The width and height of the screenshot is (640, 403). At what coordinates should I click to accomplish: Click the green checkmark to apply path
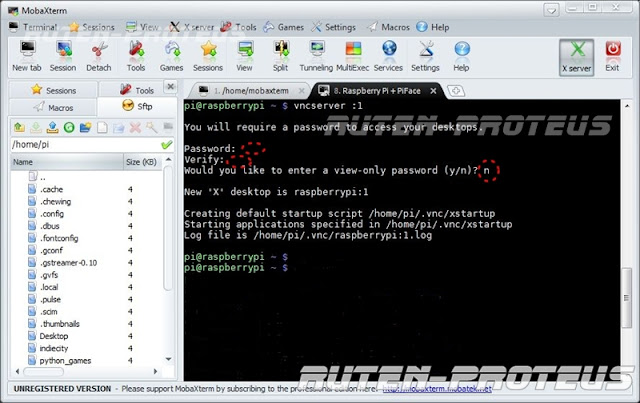point(167,145)
